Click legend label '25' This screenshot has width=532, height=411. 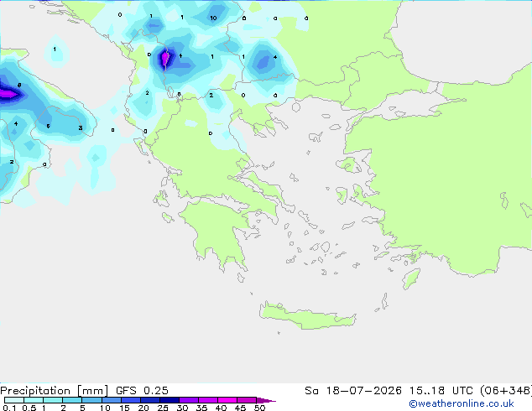163,408
